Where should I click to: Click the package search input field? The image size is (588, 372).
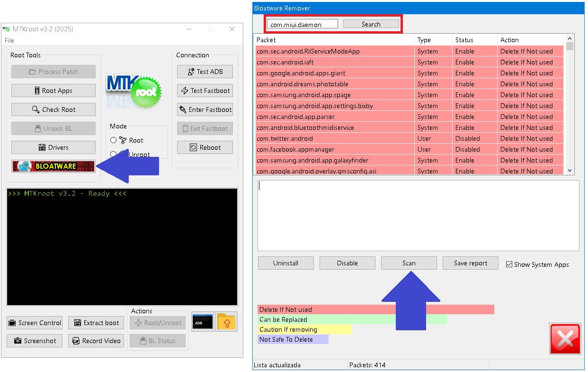tap(303, 24)
